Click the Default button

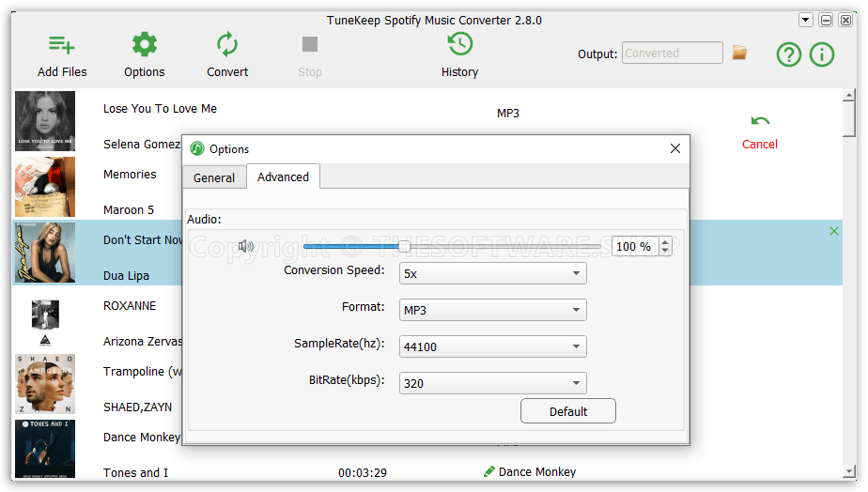tap(568, 411)
